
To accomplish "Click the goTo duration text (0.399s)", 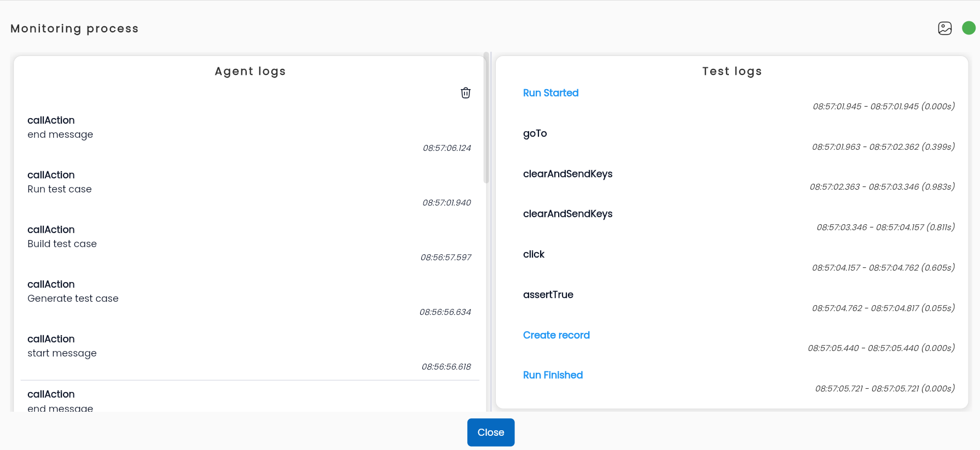I will coord(938,147).
